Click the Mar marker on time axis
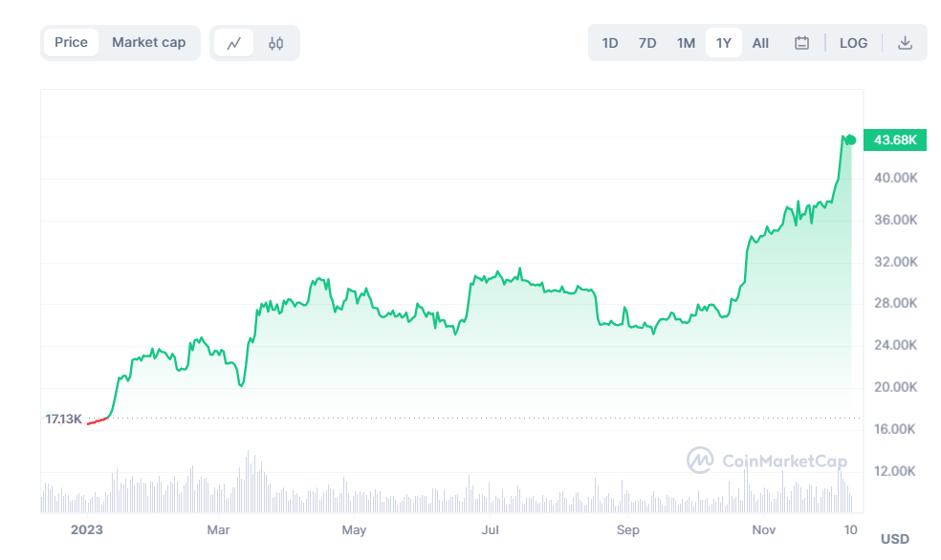This screenshot has height=560, width=941. pyautogui.click(x=218, y=530)
